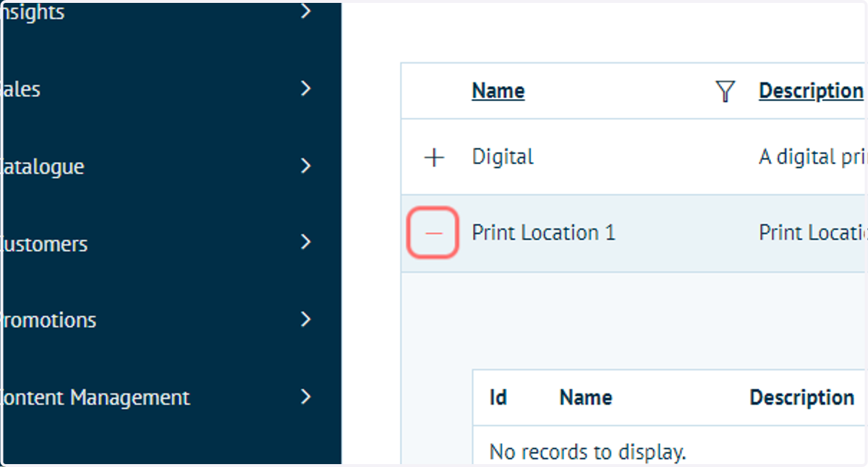Expand the Catalogue sidebar menu chevron

pos(306,166)
